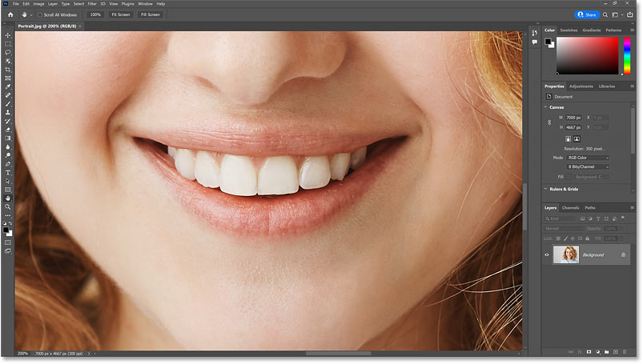Select the Zoom tool in toolbar
The image size is (643, 364).
coord(8,207)
